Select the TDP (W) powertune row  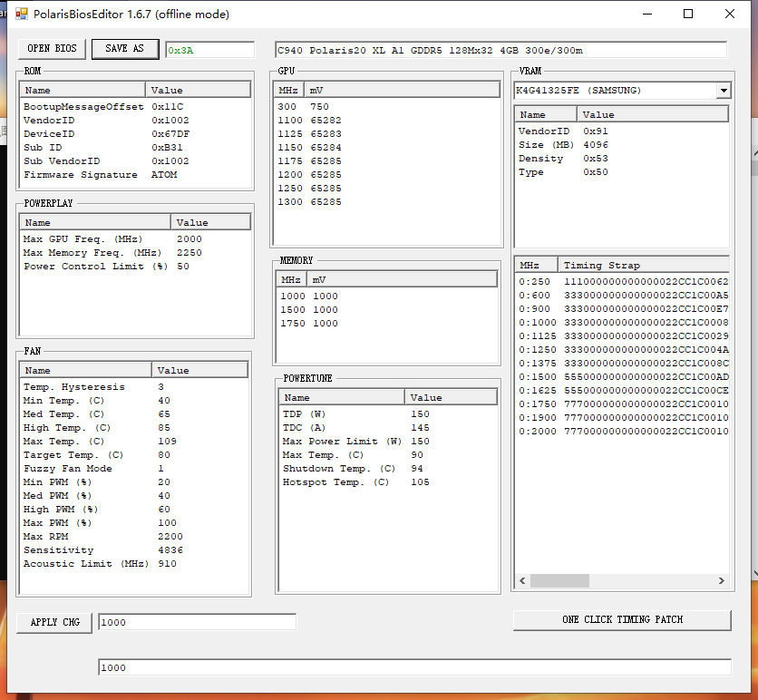[388, 413]
